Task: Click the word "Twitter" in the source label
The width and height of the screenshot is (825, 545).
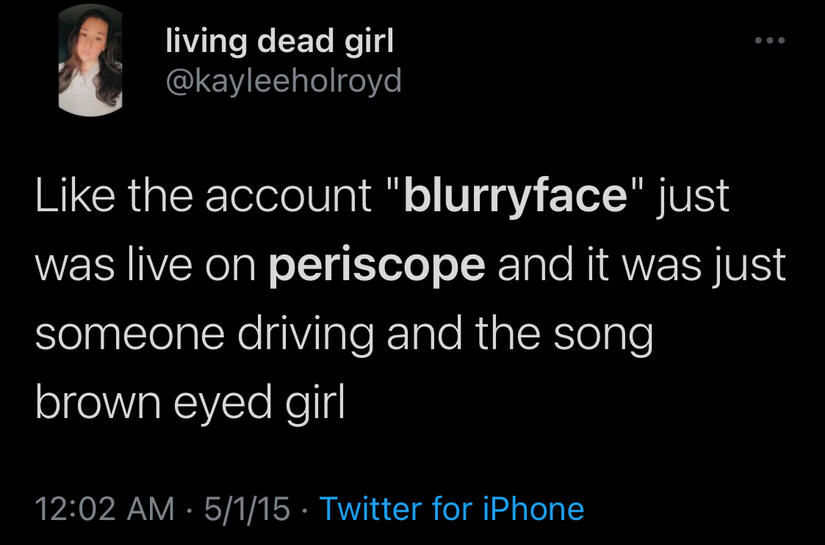Action: (x=371, y=508)
